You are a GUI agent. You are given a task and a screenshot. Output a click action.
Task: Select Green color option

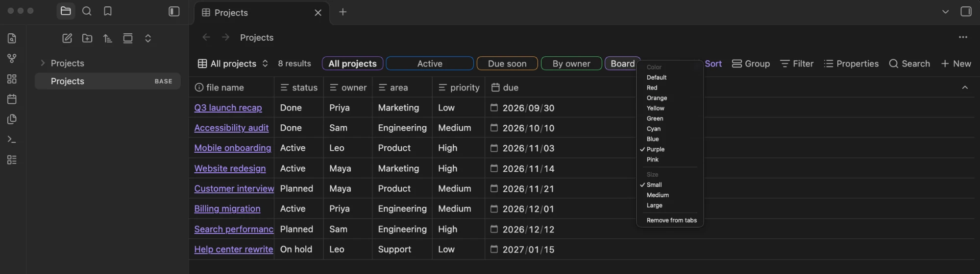(x=670, y=118)
